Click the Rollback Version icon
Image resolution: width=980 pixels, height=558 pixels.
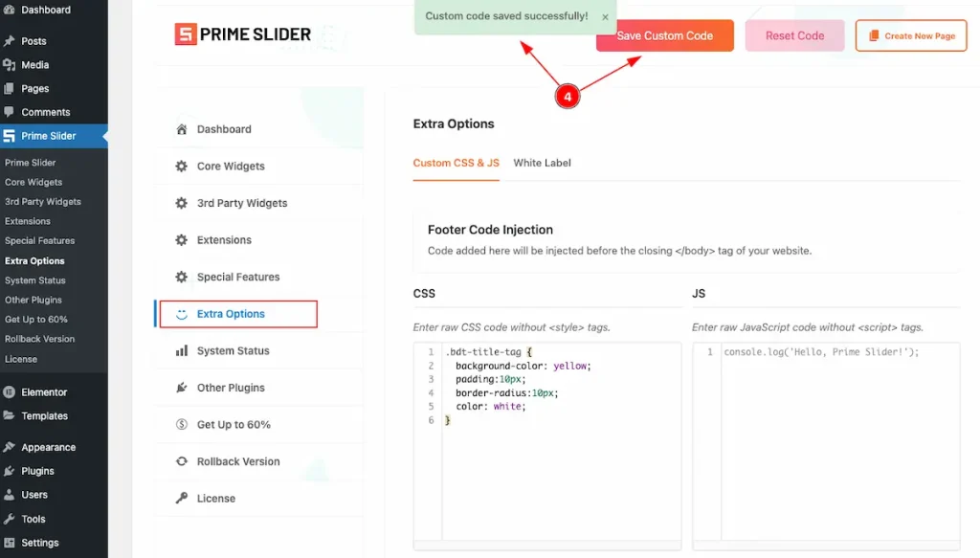181,461
